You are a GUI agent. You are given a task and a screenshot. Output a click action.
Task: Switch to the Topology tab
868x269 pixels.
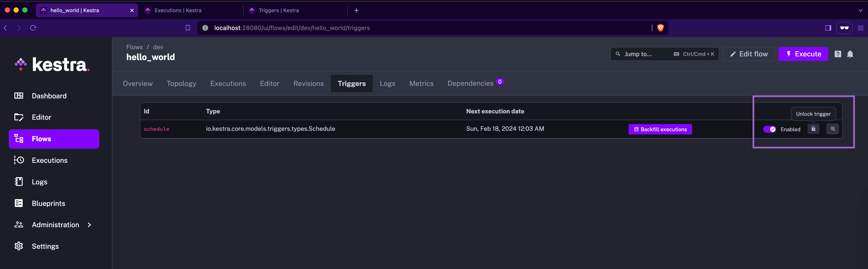pyautogui.click(x=181, y=84)
